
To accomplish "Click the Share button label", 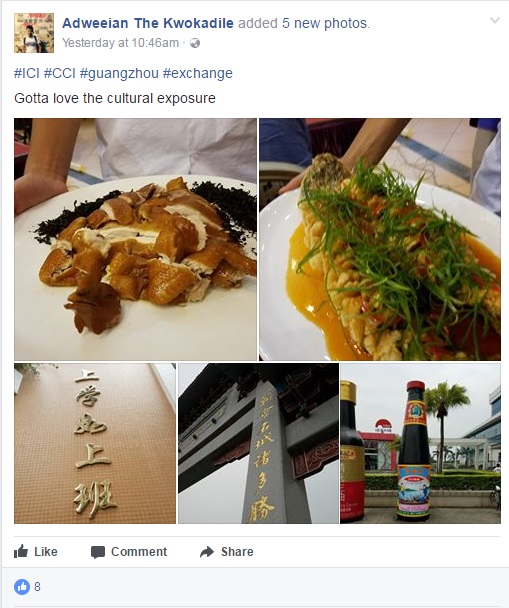I will 237,552.
